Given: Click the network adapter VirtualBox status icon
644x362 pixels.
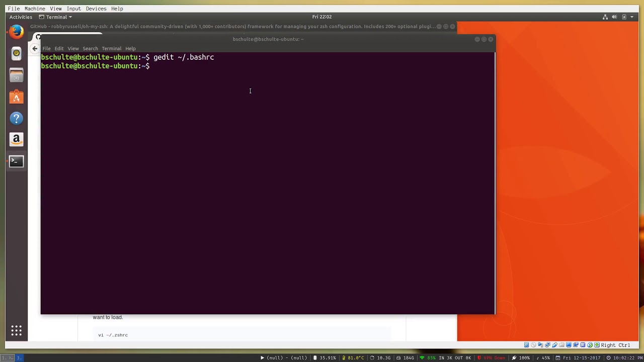Looking at the screenshot, I should click(x=547, y=345).
